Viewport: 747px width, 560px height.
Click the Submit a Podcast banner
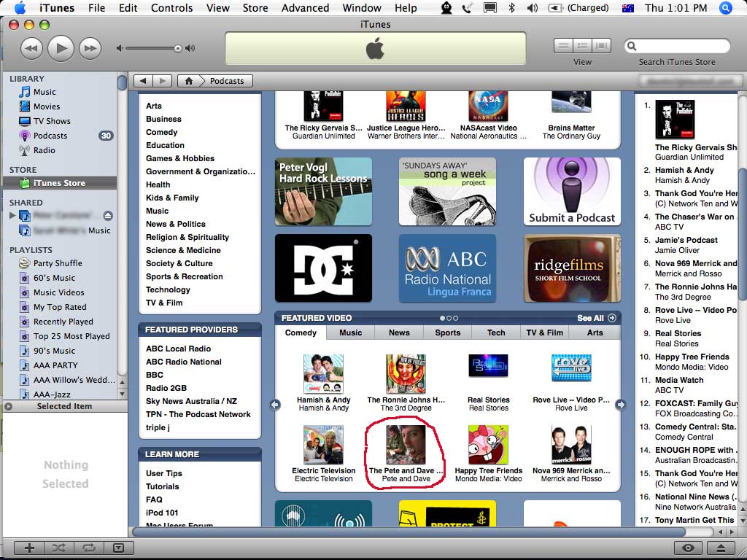[572, 192]
